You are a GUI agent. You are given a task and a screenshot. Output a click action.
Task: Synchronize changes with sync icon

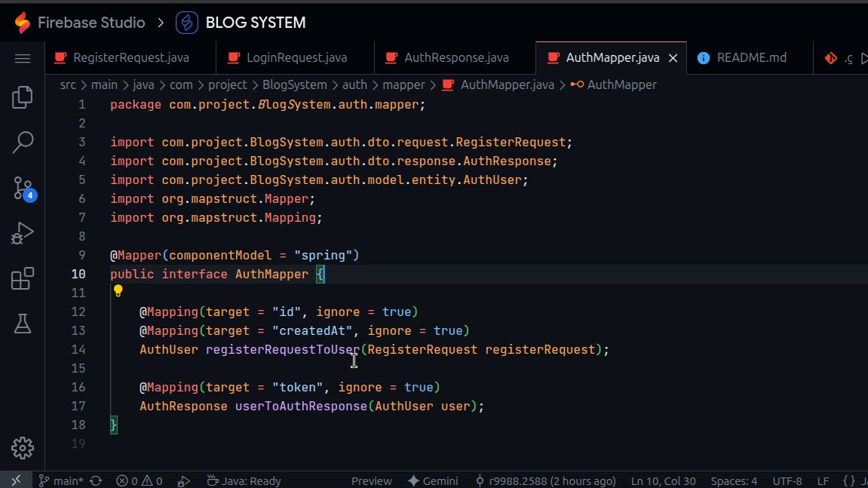click(96, 480)
